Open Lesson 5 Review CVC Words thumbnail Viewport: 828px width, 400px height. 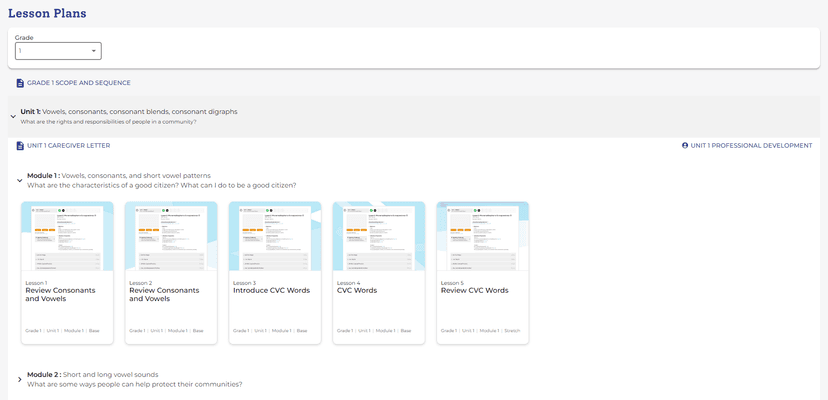483,236
